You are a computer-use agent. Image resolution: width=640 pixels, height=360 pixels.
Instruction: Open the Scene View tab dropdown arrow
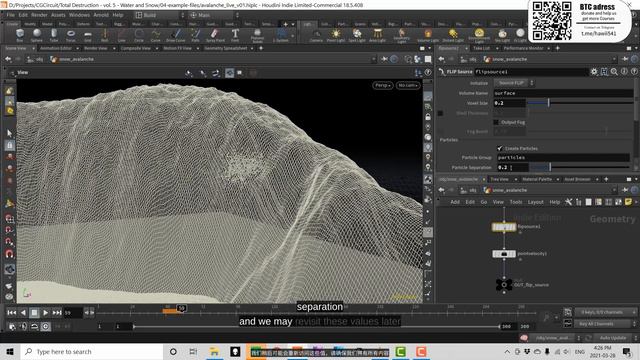click(x=33, y=49)
